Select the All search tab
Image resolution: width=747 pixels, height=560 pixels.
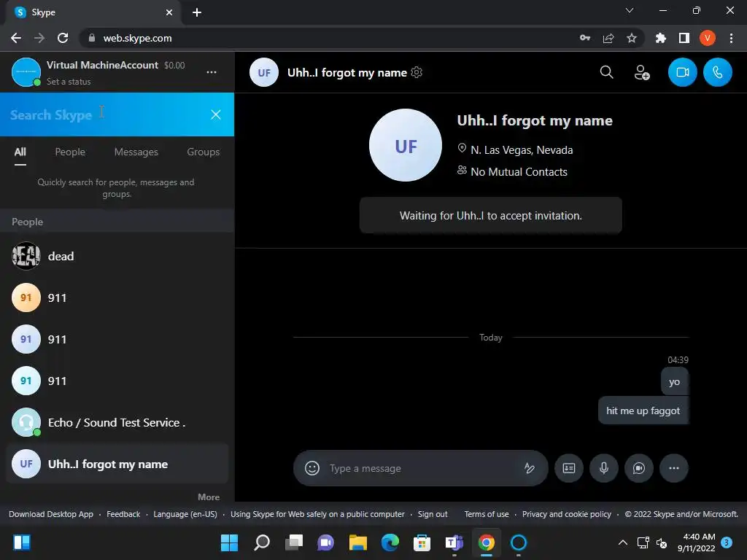coord(20,152)
